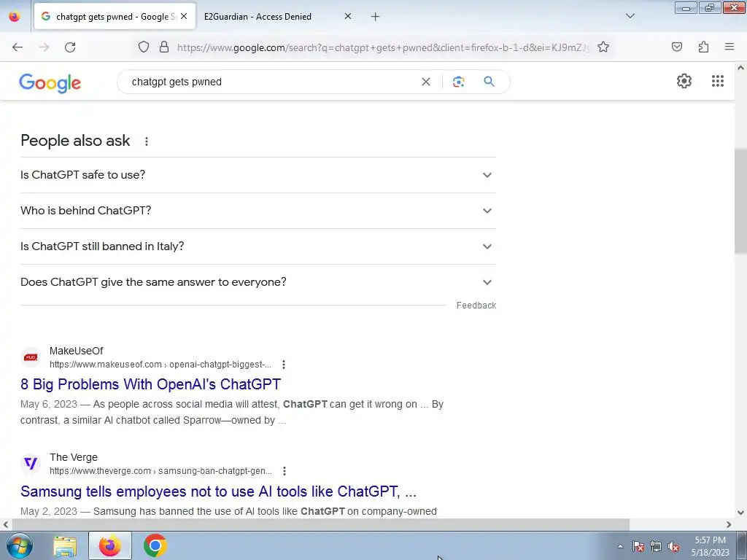Screen dimensions: 747x560
Task: Open '8 Big Problems With OpenAI's ChatGPT' link
Action: pos(150,384)
